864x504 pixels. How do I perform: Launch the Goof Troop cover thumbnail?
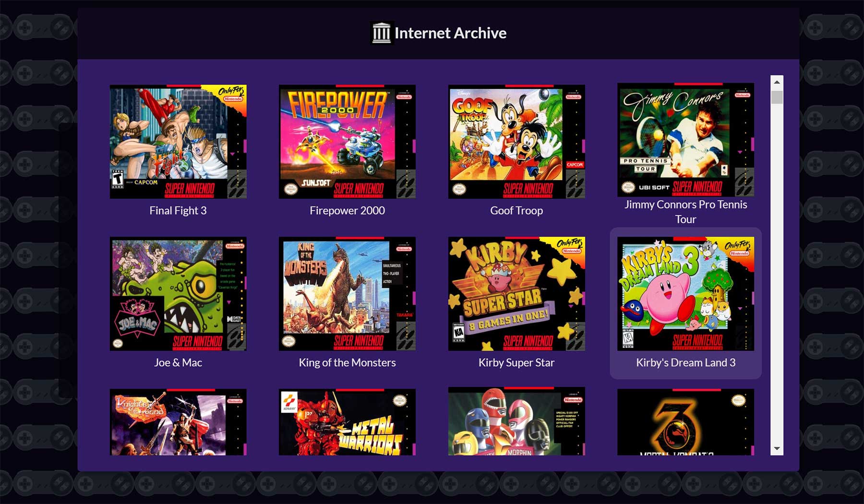pos(516,142)
